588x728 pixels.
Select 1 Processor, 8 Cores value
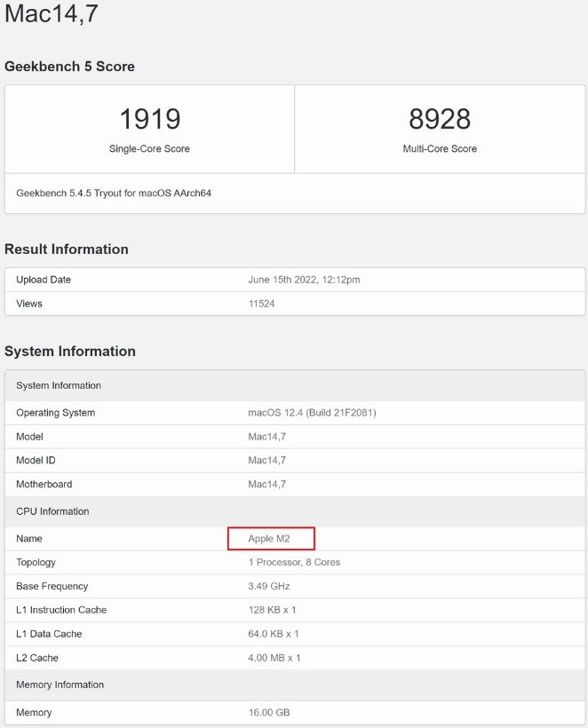click(x=294, y=562)
